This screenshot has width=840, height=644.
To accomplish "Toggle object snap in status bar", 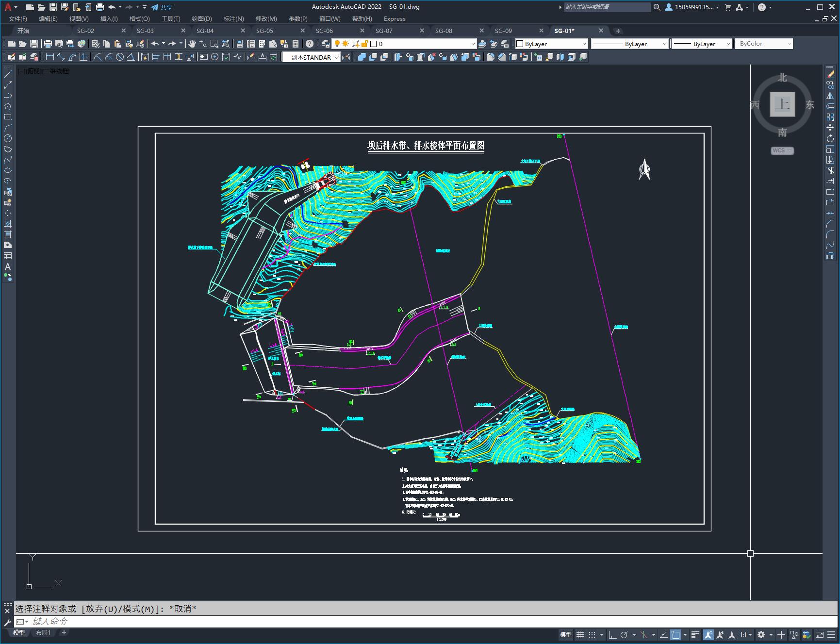I will coord(675,635).
